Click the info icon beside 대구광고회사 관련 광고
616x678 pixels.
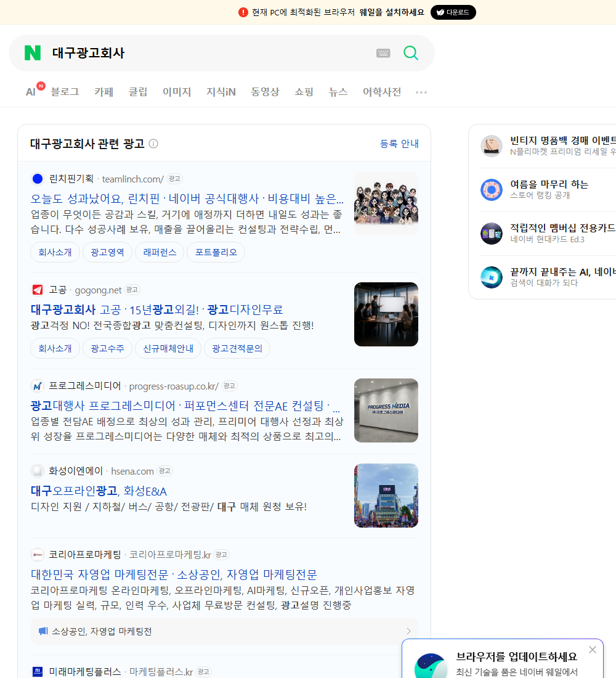coord(153,144)
